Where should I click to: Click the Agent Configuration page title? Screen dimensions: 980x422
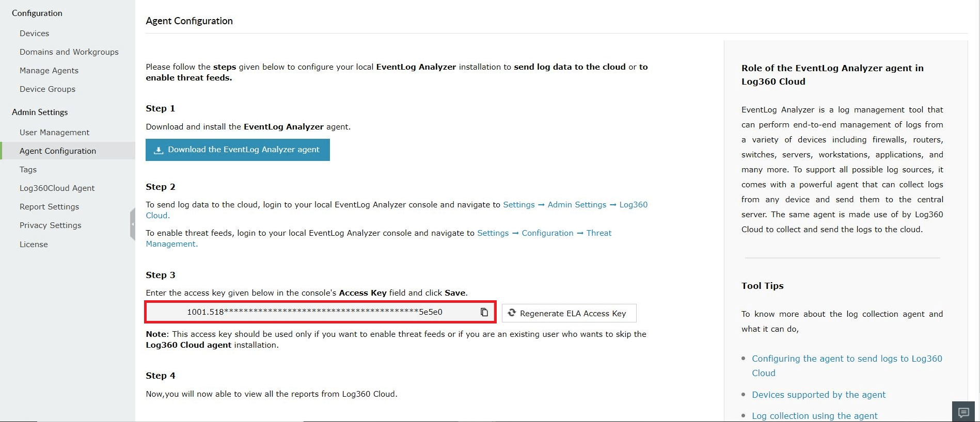click(x=189, y=21)
